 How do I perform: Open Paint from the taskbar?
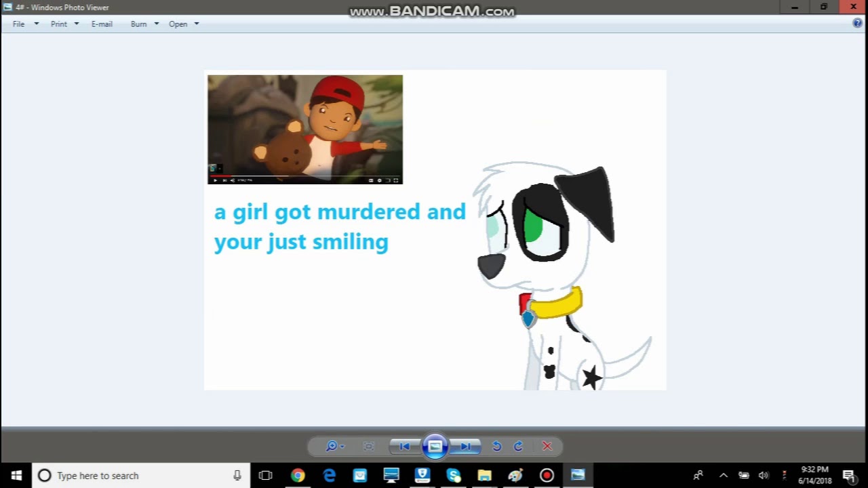pos(515,475)
